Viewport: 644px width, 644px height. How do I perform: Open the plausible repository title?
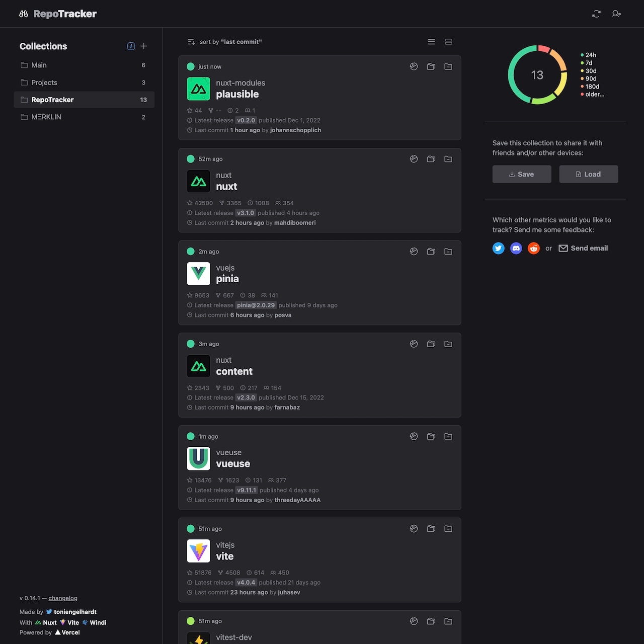(237, 94)
